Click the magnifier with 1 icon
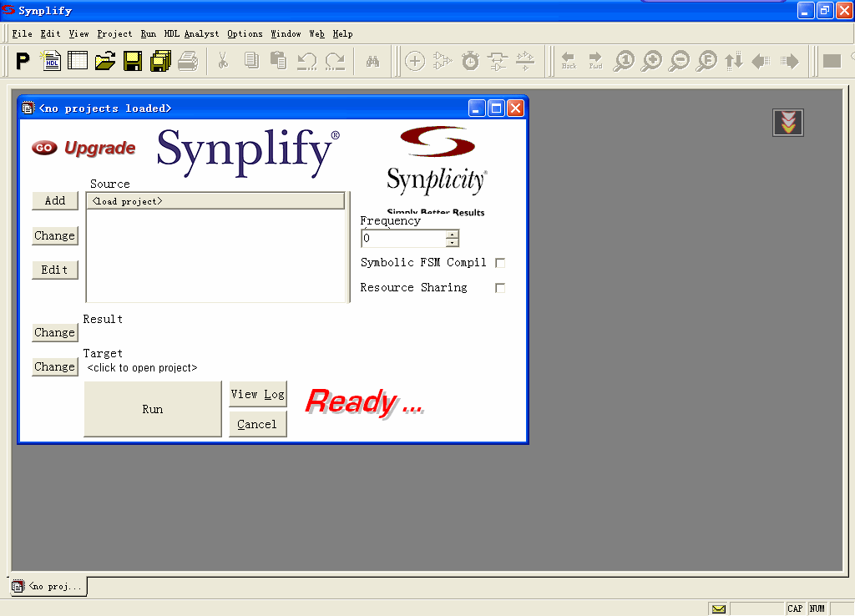The image size is (855, 616). pyautogui.click(x=624, y=61)
